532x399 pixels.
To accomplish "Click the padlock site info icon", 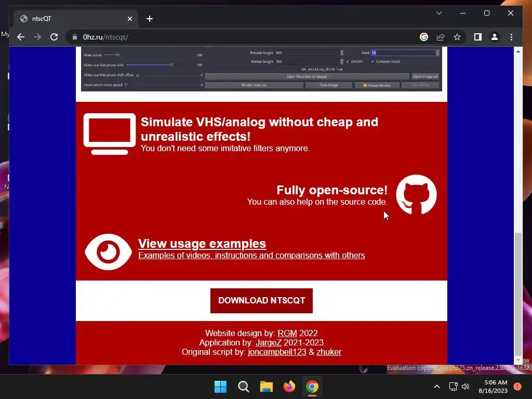I will tap(75, 37).
